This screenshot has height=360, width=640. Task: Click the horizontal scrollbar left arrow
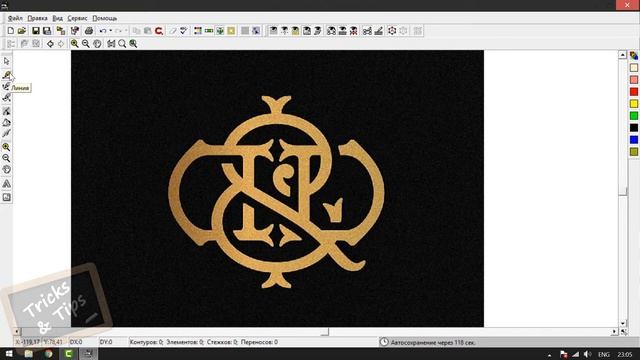tap(17, 332)
